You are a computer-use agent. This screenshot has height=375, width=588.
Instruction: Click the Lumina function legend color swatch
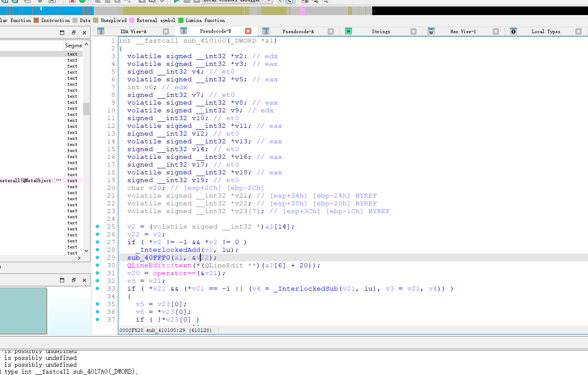[x=181, y=20]
